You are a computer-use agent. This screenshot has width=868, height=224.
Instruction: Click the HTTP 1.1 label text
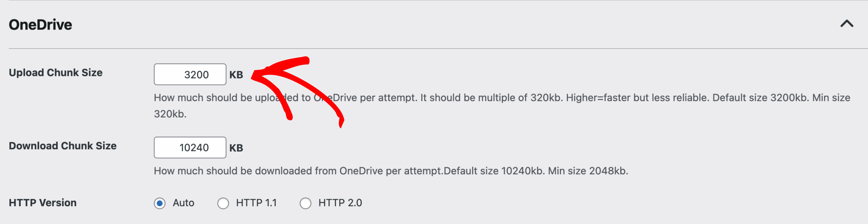click(x=256, y=203)
